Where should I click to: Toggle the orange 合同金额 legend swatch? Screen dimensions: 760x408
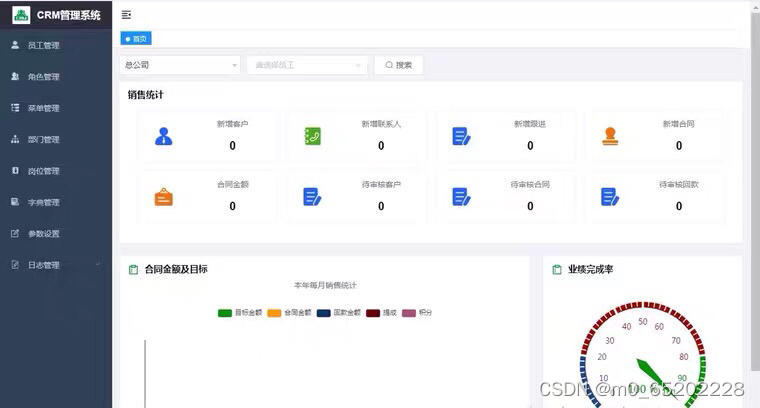pos(274,313)
